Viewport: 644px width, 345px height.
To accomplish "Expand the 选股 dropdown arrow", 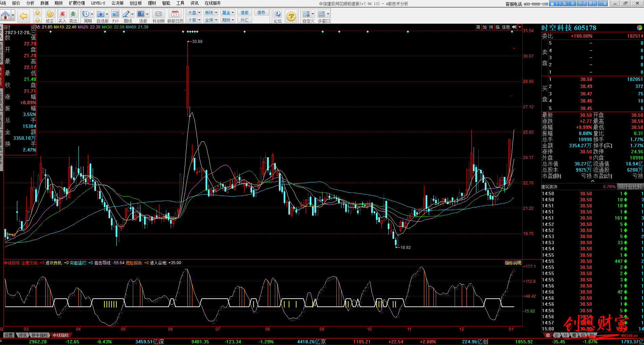I will coord(147,14).
